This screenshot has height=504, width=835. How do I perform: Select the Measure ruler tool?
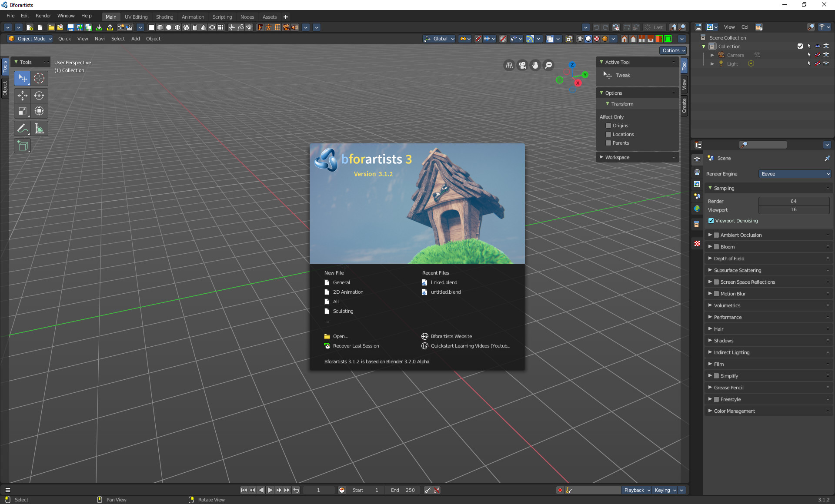[x=39, y=129]
